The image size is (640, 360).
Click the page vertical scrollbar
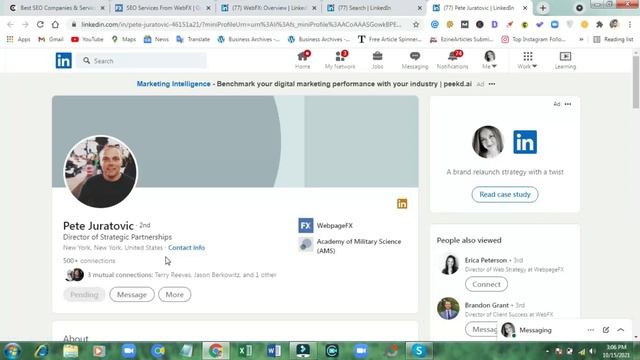(x=636, y=82)
